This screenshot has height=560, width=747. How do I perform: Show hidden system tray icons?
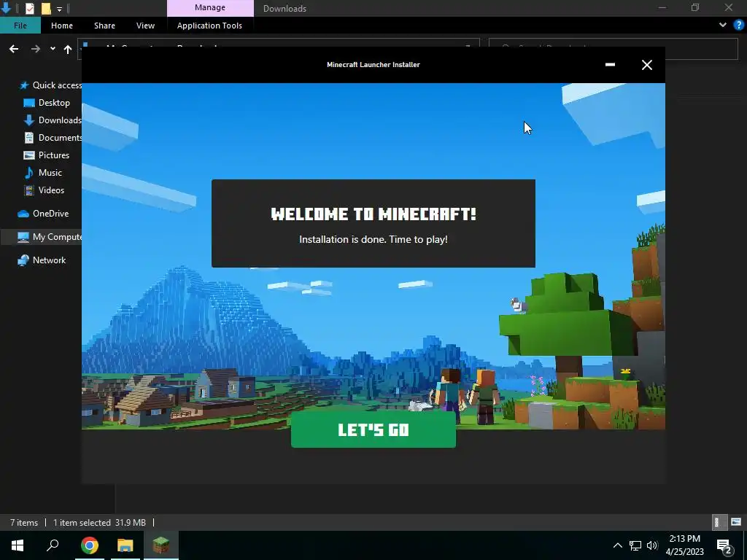pos(617,545)
